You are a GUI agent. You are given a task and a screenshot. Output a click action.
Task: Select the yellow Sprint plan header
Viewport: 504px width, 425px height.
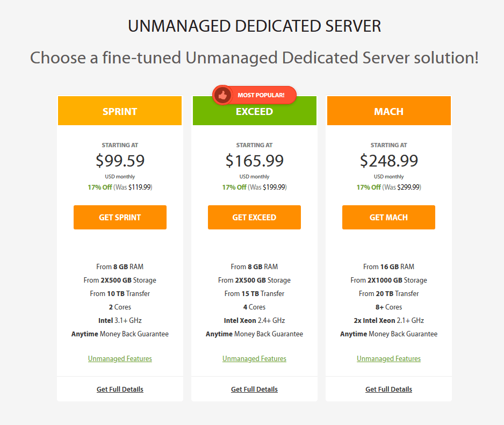(x=120, y=112)
